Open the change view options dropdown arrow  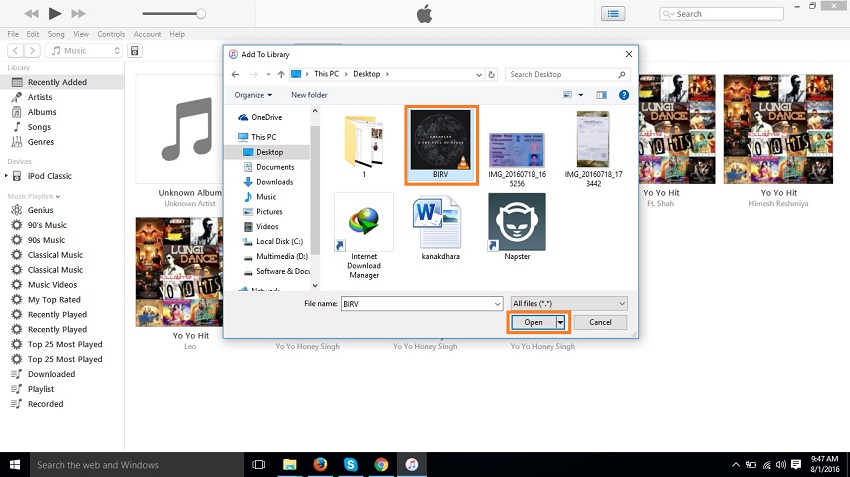coord(579,95)
